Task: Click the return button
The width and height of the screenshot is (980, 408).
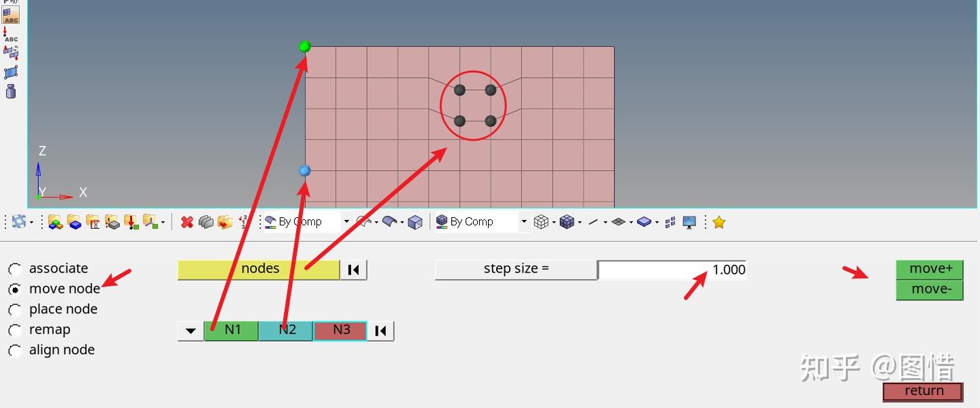Action: pos(923,392)
